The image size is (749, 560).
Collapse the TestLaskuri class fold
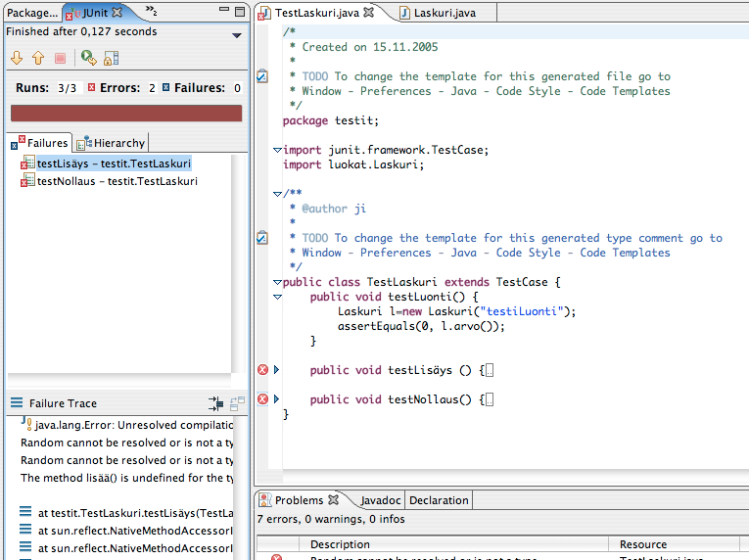pyautogui.click(x=277, y=282)
